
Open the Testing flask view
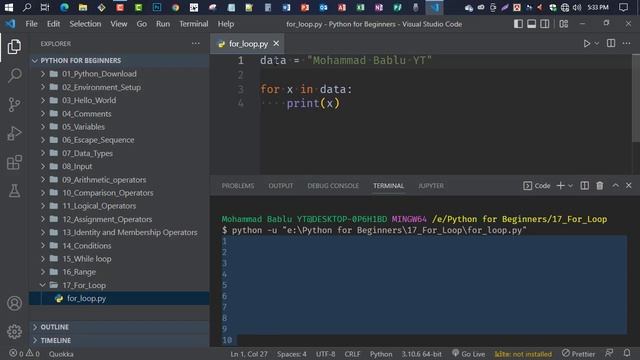click(14, 191)
